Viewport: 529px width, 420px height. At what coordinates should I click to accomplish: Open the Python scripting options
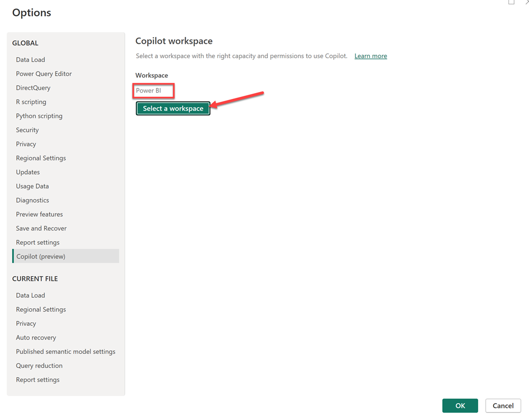pos(40,115)
